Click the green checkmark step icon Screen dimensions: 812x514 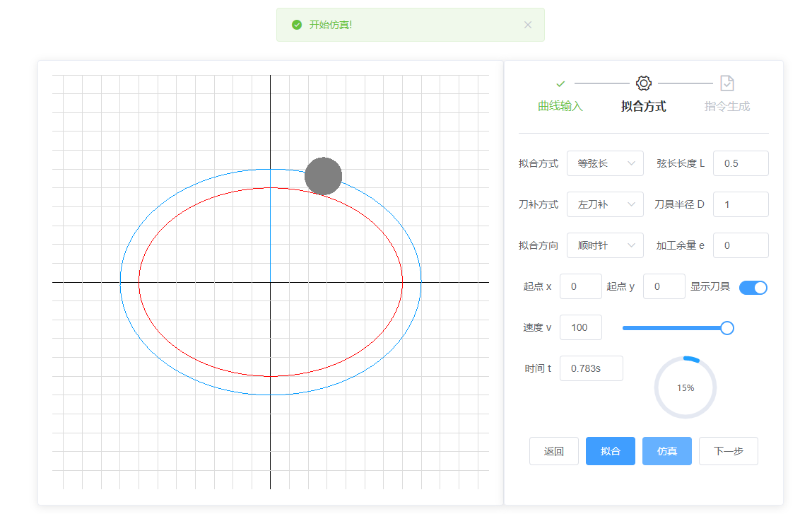[x=560, y=83]
